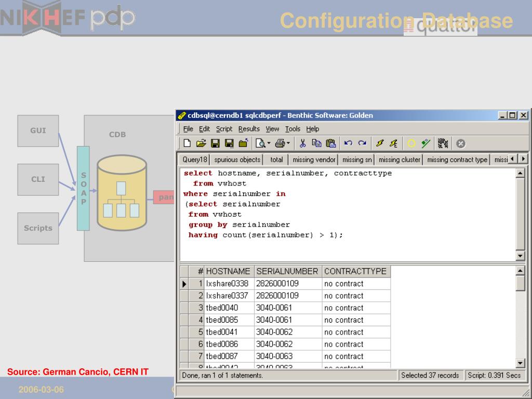Image resolution: width=532 pixels, height=399 pixels.
Task: Click the SERIALNUMBER column header
Action: (x=288, y=271)
